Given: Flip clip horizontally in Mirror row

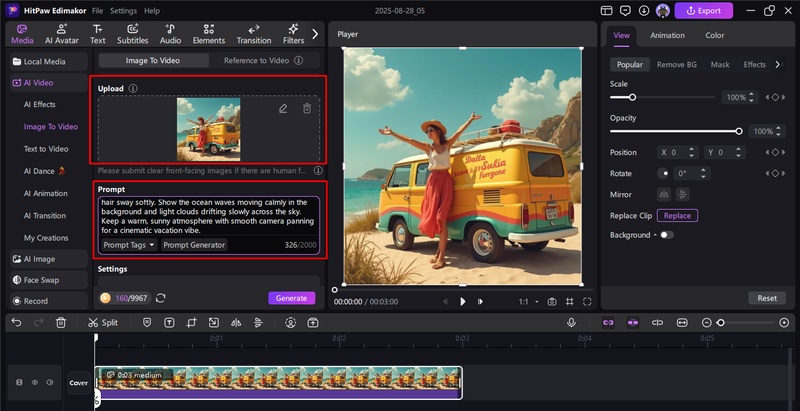Looking at the screenshot, I should pyautogui.click(x=664, y=194).
